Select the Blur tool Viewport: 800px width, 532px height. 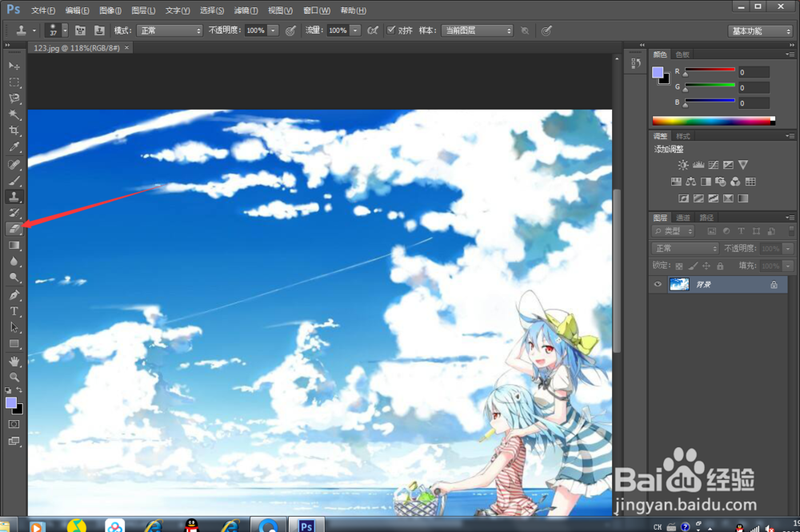14,262
